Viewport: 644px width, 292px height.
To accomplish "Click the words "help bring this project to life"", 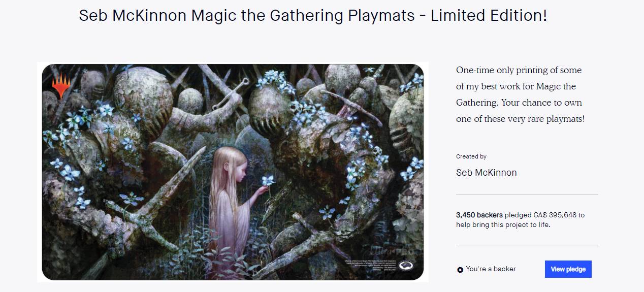I will [503, 225].
